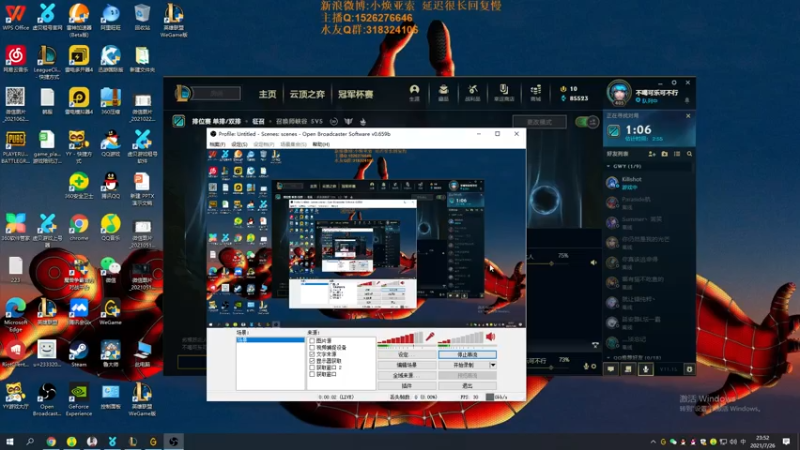800x450 pixels.
Task: Open the 360 security guard desktop icon
Action: click(x=79, y=185)
